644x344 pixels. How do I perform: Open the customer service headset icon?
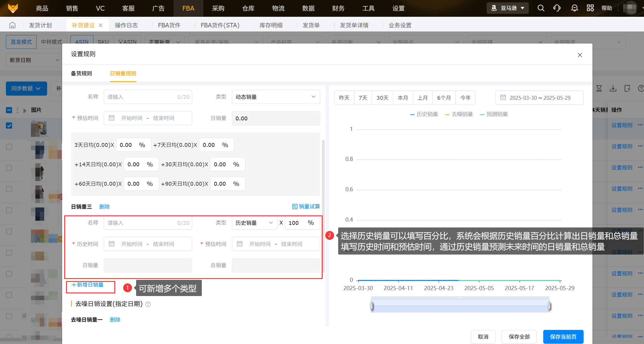(x=557, y=8)
